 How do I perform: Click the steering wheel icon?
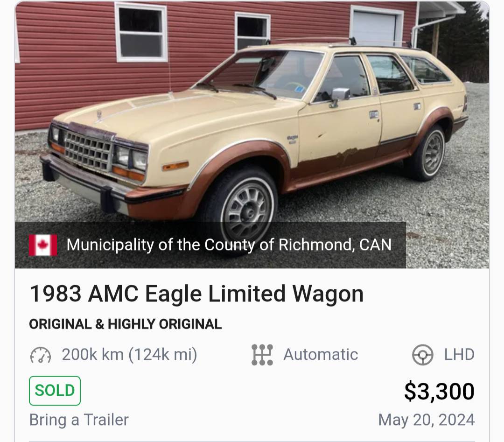tap(422, 355)
